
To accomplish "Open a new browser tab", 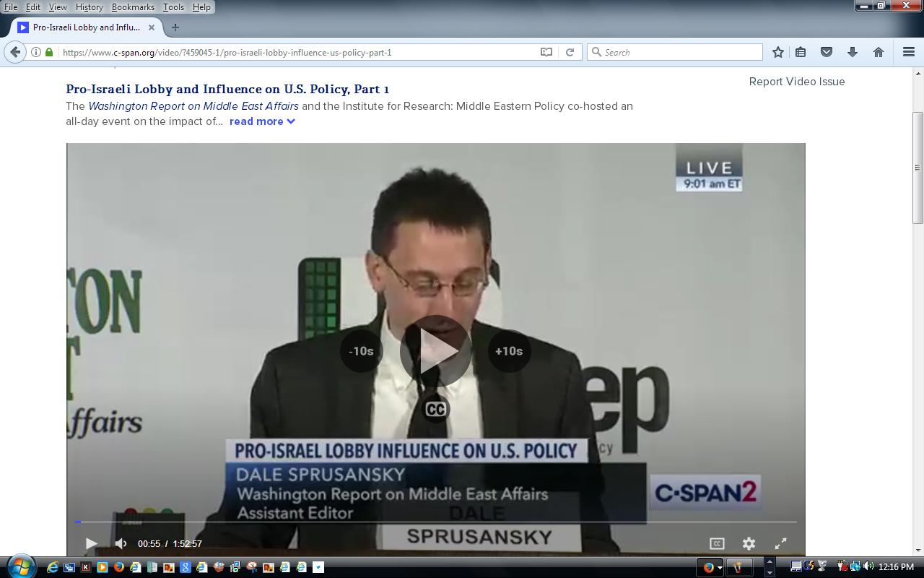I will tap(175, 27).
